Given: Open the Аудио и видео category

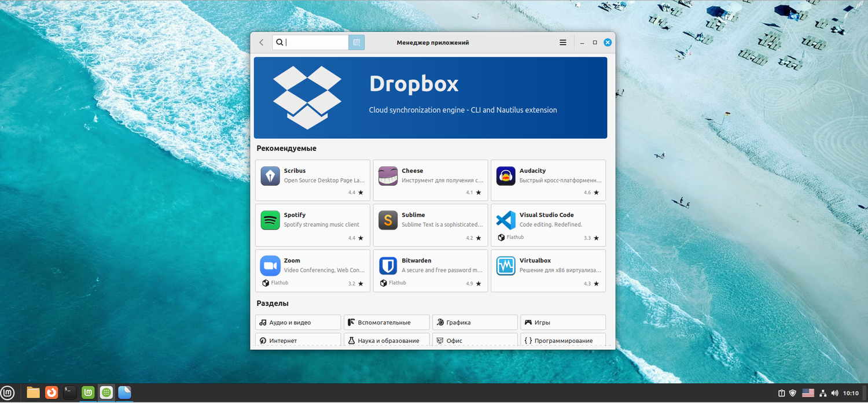Looking at the screenshot, I should point(298,322).
